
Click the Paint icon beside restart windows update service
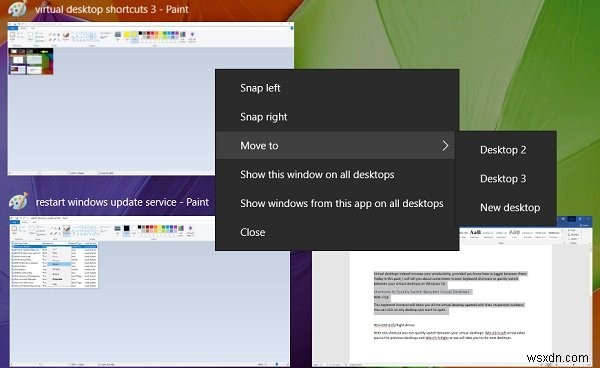coord(18,202)
